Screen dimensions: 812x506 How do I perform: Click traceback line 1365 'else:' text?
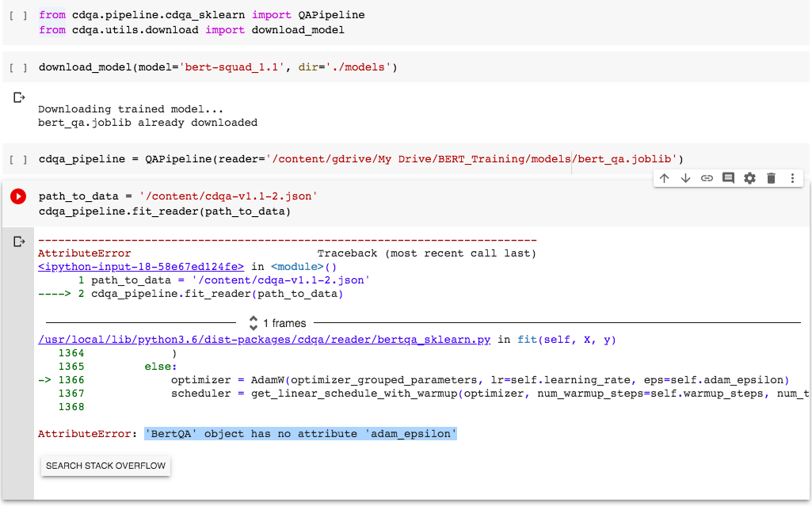pos(161,367)
